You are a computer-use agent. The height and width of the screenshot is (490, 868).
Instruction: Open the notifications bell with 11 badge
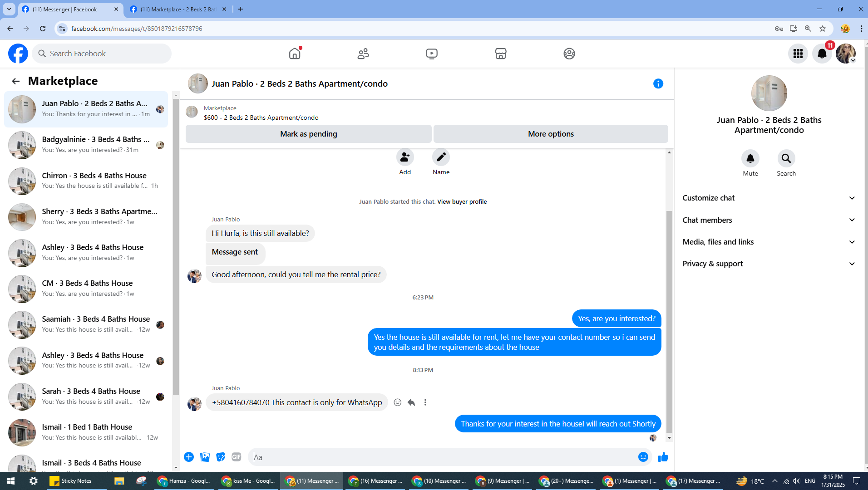pyautogui.click(x=822, y=54)
